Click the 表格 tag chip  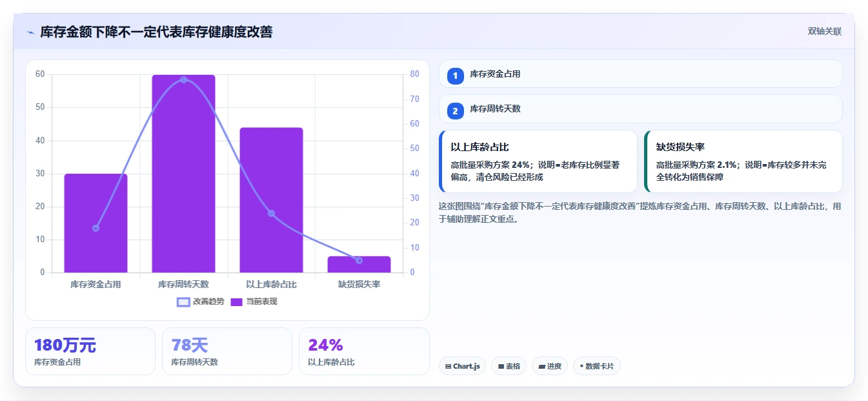pos(509,366)
